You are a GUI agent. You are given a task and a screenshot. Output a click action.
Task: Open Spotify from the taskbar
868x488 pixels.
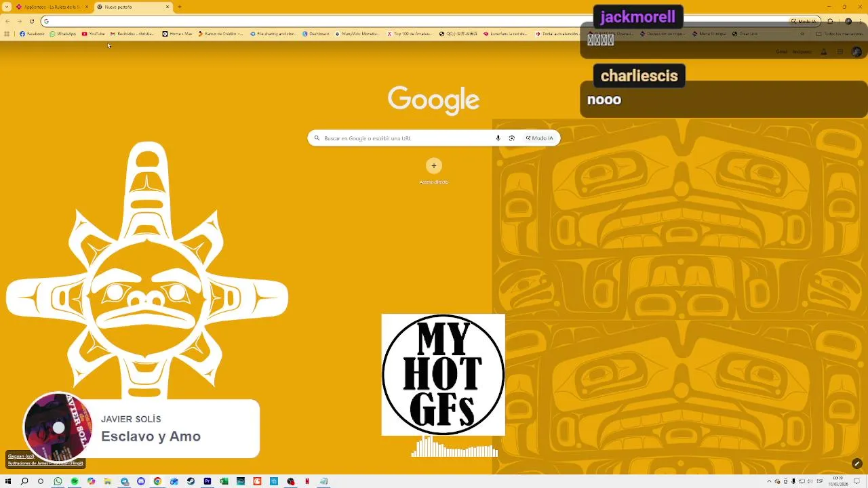click(x=75, y=481)
